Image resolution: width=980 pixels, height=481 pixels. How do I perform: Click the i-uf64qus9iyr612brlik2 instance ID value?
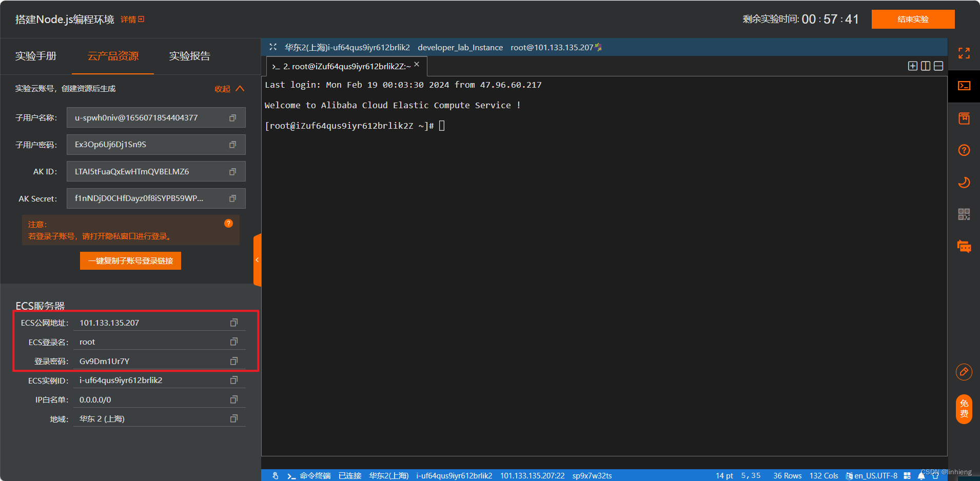coord(121,380)
